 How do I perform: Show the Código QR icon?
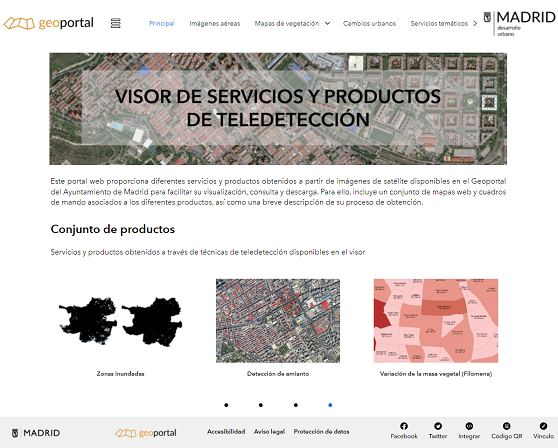507,426
